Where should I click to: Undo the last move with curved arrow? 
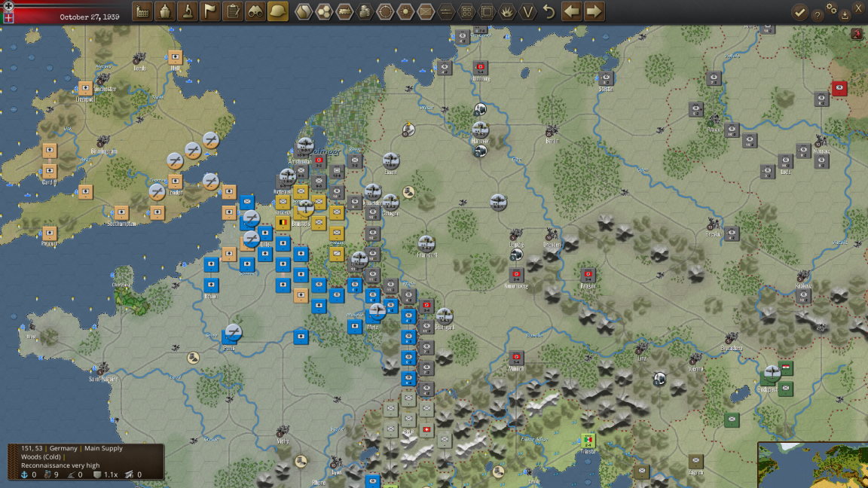click(549, 11)
